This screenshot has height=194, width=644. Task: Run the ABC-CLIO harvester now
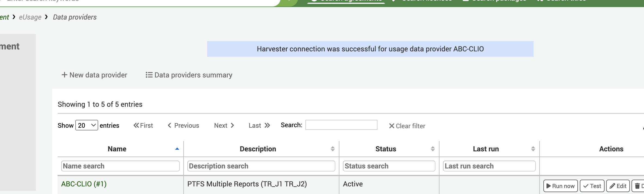(560, 186)
